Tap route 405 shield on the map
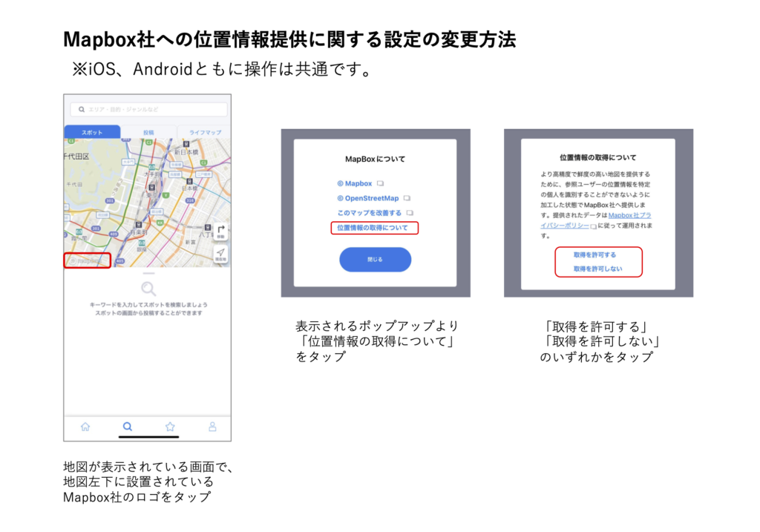This screenshot has height=532, width=760. [119, 261]
